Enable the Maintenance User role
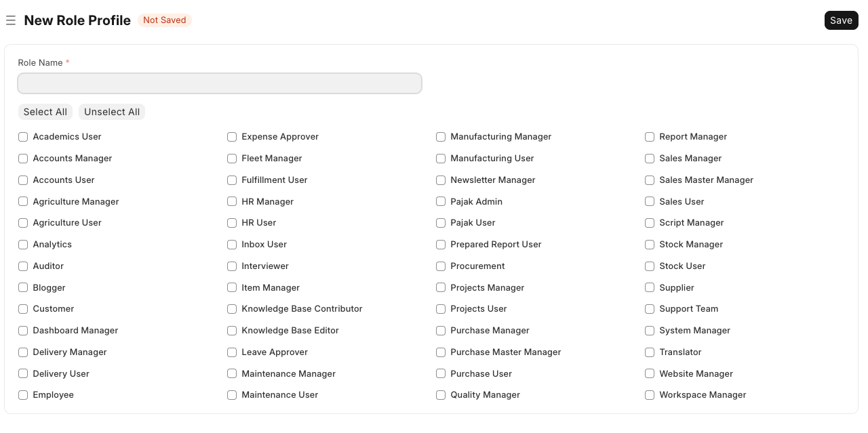 232,395
